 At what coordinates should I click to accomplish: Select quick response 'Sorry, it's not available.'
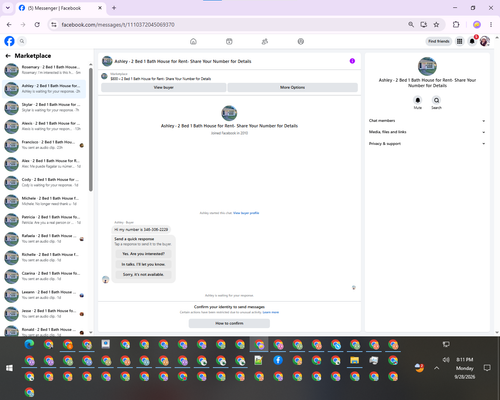click(143, 275)
